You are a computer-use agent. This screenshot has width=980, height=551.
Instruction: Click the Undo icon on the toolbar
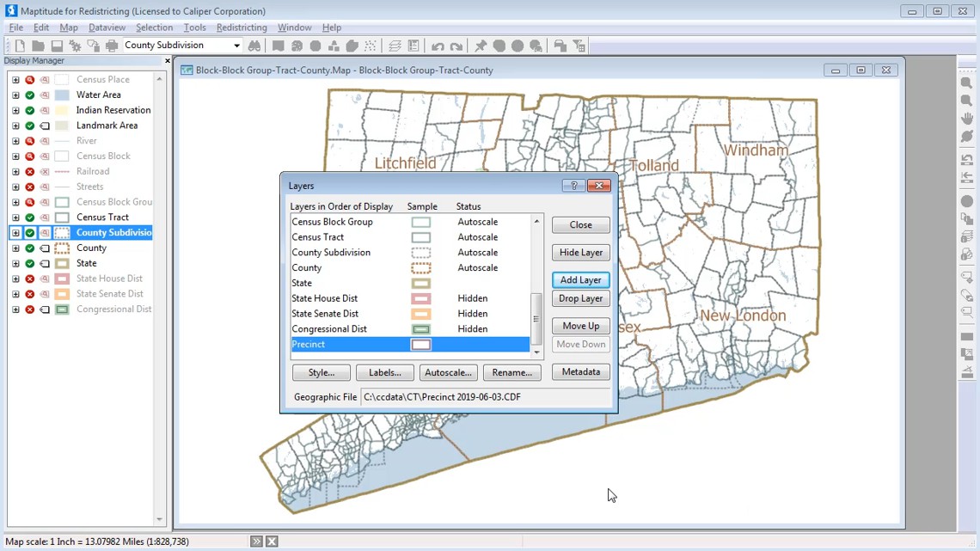click(x=438, y=45)
